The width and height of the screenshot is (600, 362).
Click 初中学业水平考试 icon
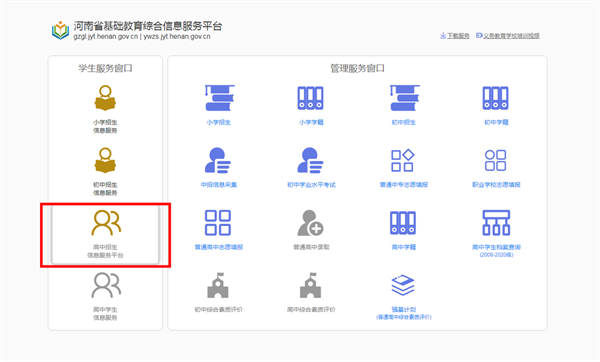click(x=311, y=160)
